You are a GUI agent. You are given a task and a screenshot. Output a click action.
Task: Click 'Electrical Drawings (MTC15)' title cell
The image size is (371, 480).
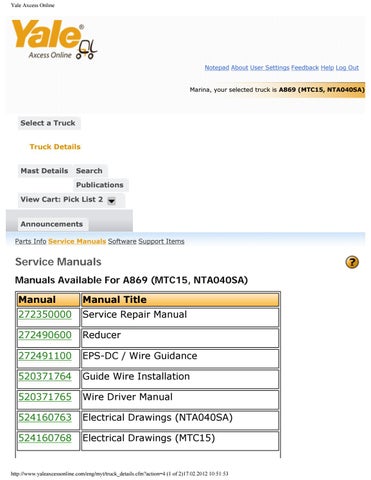180,441
